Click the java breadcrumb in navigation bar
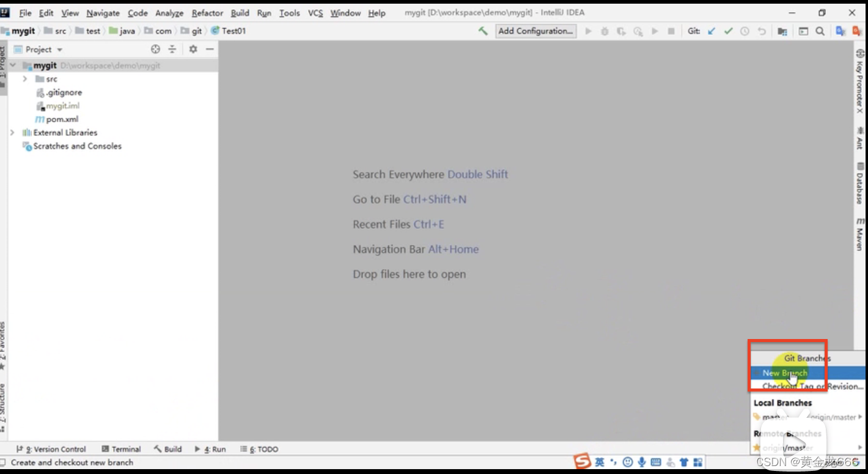The height and width of the screenshot is (474, 868). [x=122, y=31]
